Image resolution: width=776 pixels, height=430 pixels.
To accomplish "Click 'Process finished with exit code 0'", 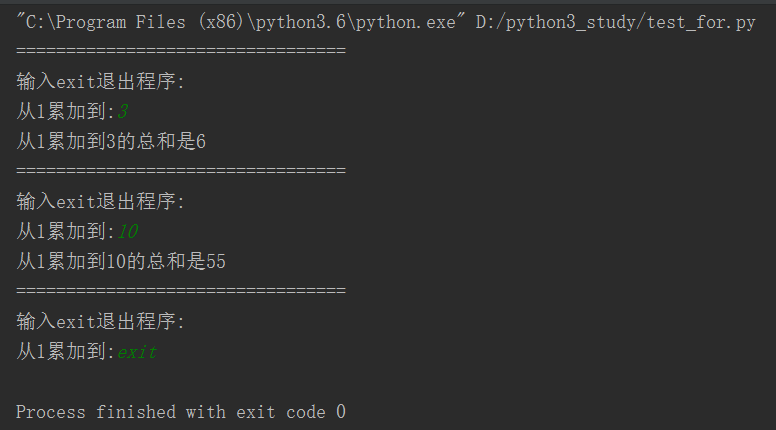I will (x=181, y=412).
